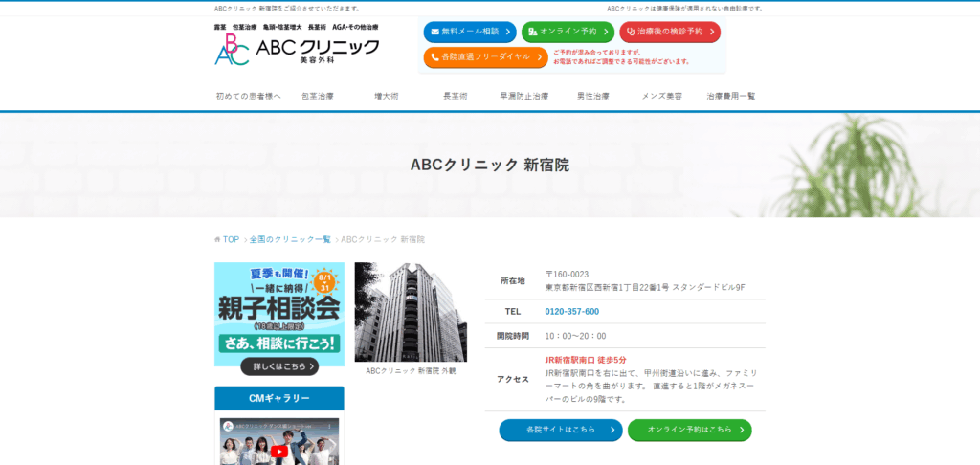The width and height of the screenshot is (980, 465).
Task: Open the 包茎治療 navigation item
Action: coord(318,96)
